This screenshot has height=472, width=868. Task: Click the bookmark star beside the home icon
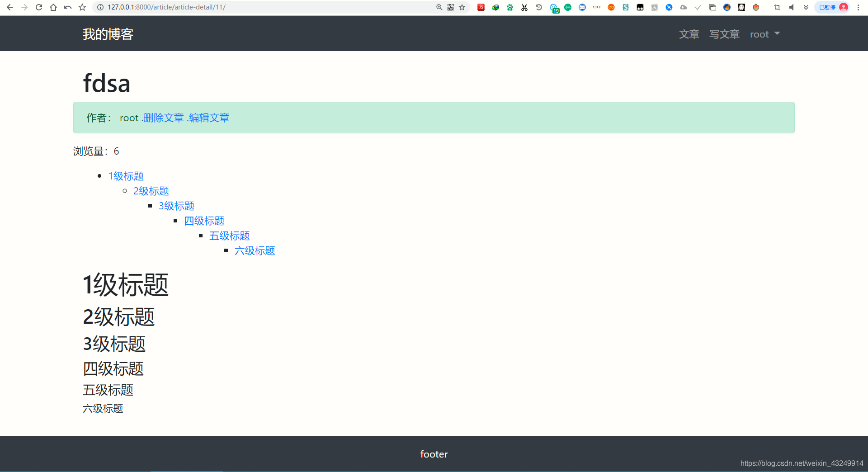click(x=82, y=7)
